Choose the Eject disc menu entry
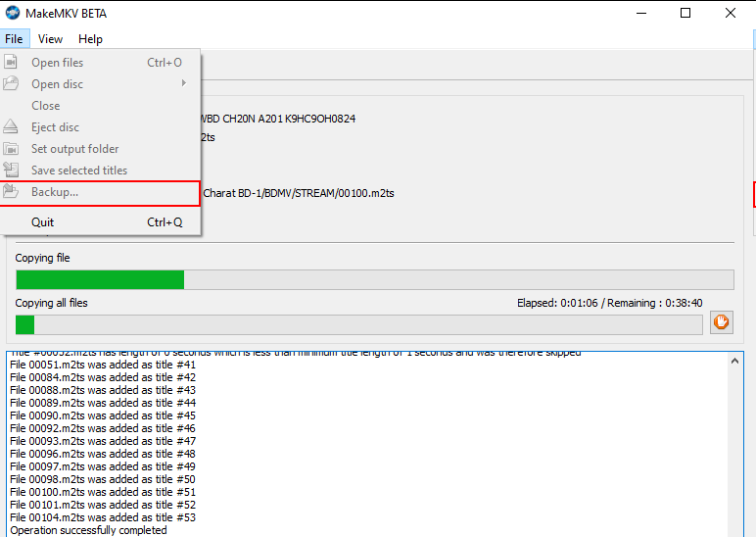 pyautogui.click(x=100, y=126)
